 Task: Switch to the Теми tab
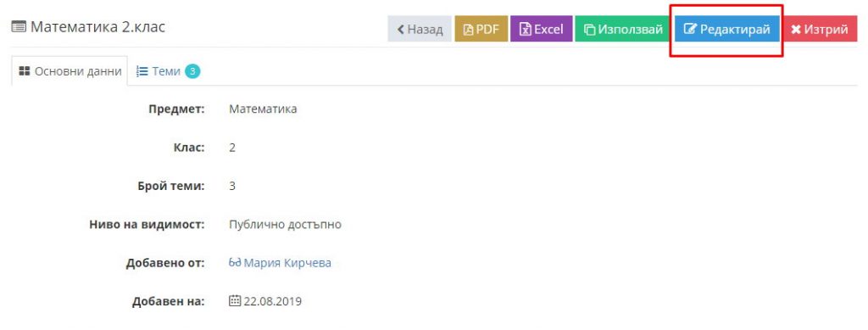168,71
